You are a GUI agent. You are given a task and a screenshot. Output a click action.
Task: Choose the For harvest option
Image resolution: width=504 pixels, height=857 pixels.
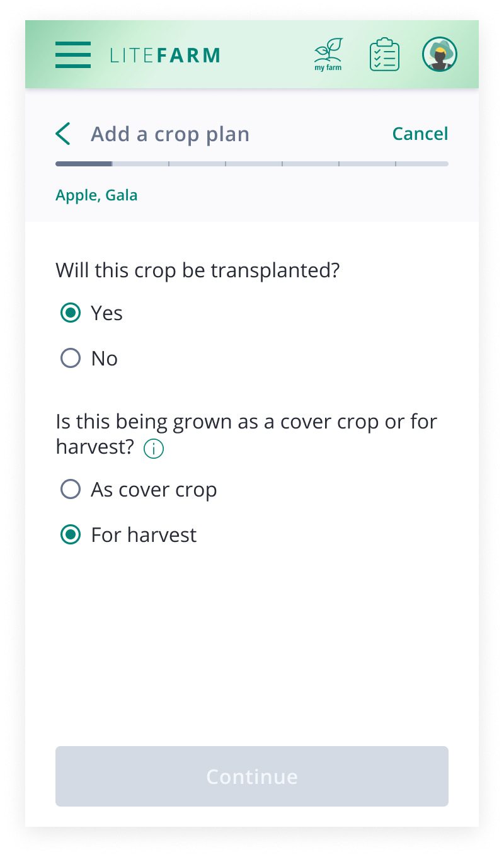(x=71, y=535)
